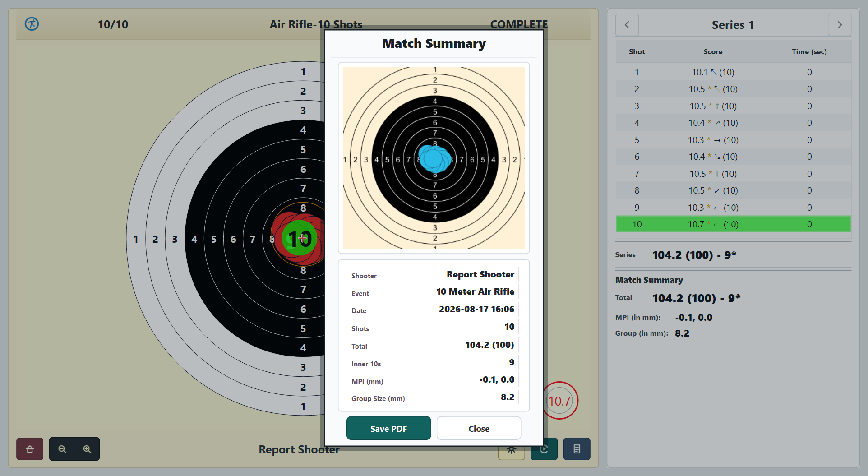Go to home screen via house icon
This screenshot has height=476, width=868.
(30, 449)
